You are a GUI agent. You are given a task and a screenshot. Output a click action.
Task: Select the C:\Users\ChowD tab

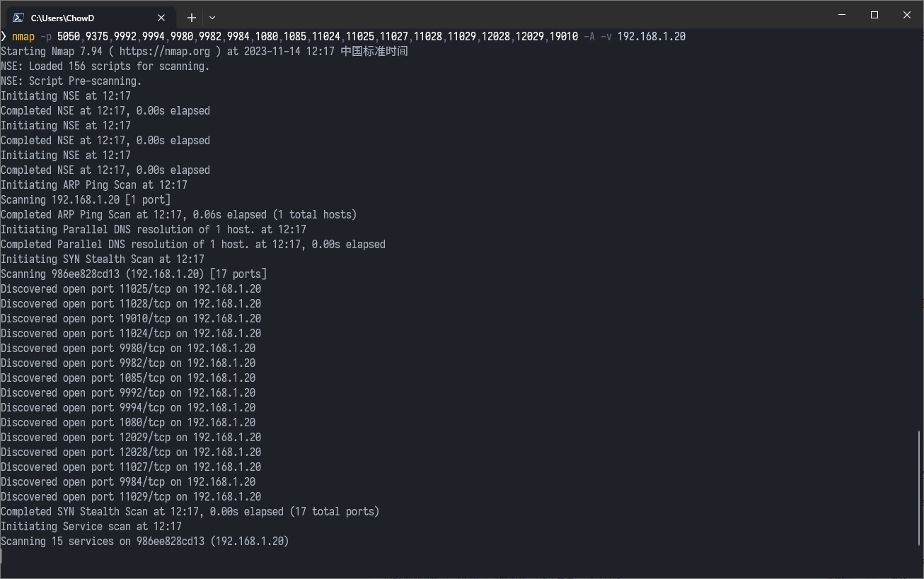(x=90, y=18)
